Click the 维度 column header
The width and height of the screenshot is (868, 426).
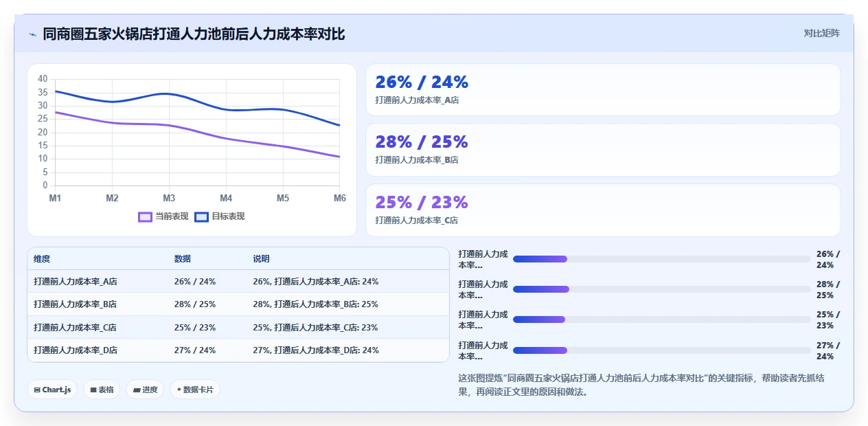click(x=42, y=259)
